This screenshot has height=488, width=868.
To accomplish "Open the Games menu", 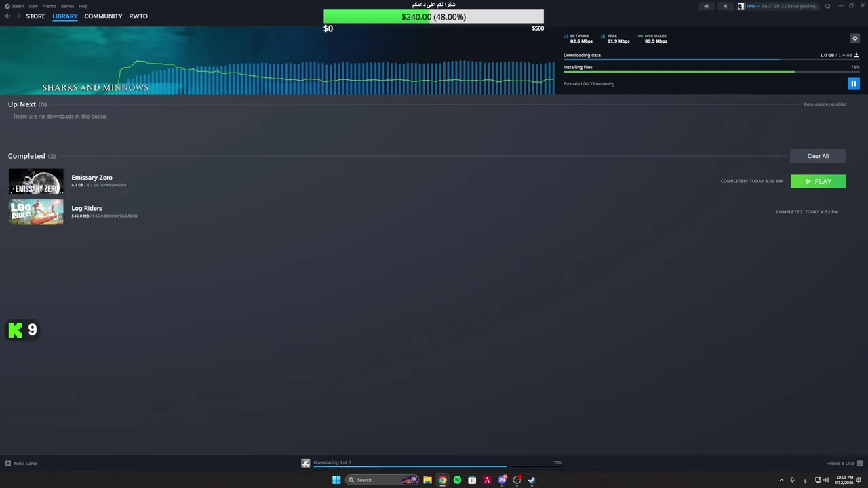I will click(x=67, y=6).
